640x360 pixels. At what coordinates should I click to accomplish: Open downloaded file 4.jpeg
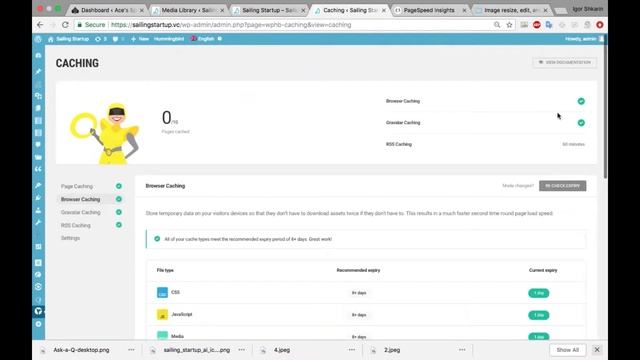[282, 350]
